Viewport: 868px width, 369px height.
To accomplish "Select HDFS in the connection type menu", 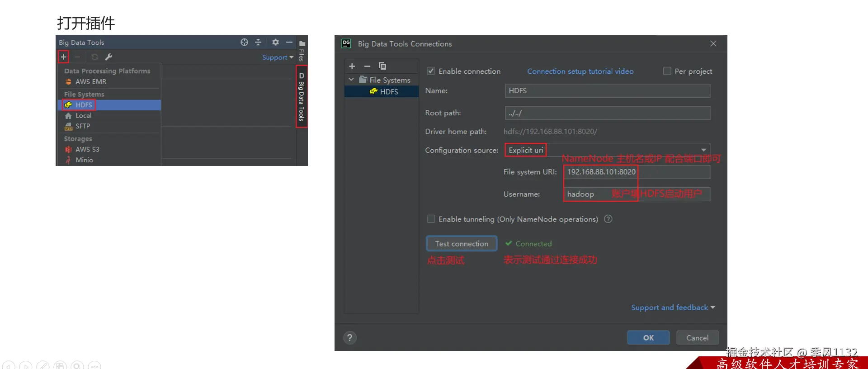I will (x=110, y=105).
